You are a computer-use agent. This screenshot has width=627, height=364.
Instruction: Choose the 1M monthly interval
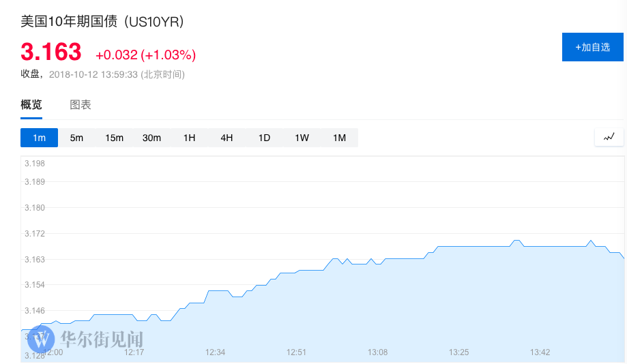pos(339,138)
